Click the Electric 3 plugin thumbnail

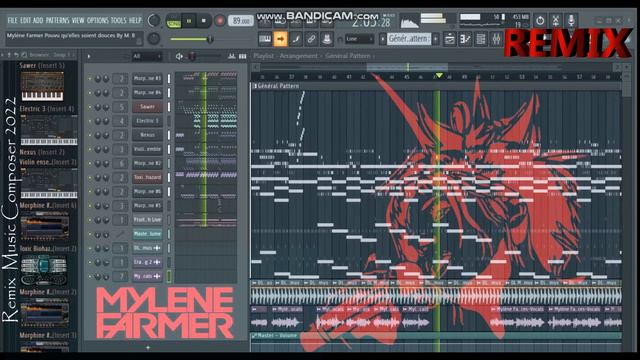49,129
